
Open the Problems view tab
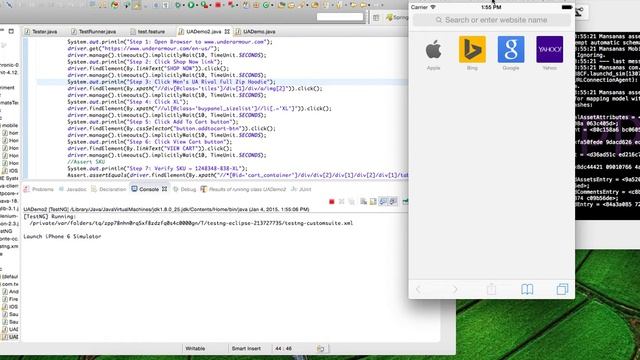(x=39, y=189)
